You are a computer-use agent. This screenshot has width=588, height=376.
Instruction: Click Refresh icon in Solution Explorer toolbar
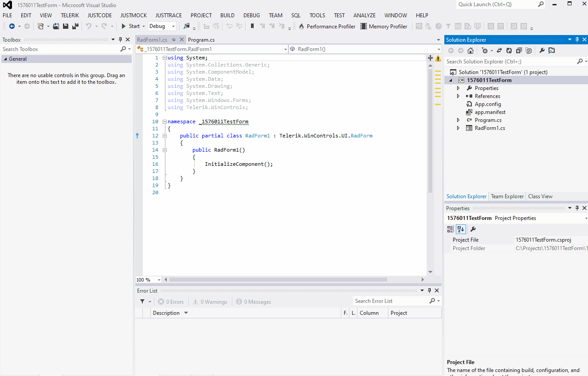[x=509, y=51]
